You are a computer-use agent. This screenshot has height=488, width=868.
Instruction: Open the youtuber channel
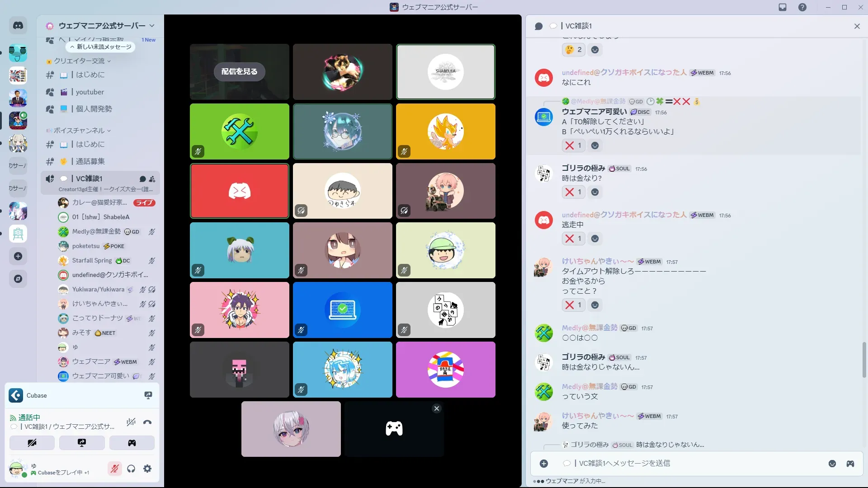(90, 92)
